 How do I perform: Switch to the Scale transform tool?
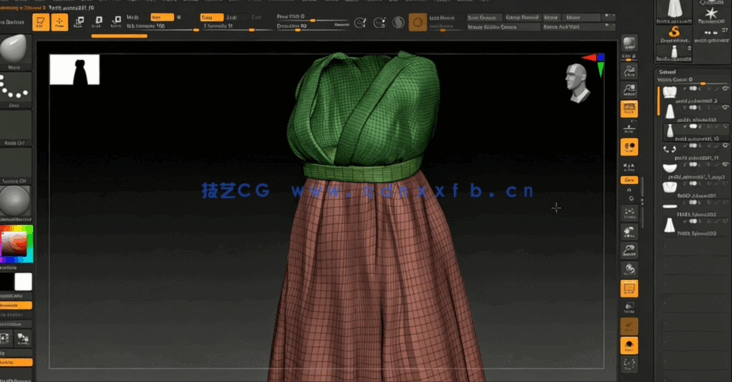coord(98,21)
